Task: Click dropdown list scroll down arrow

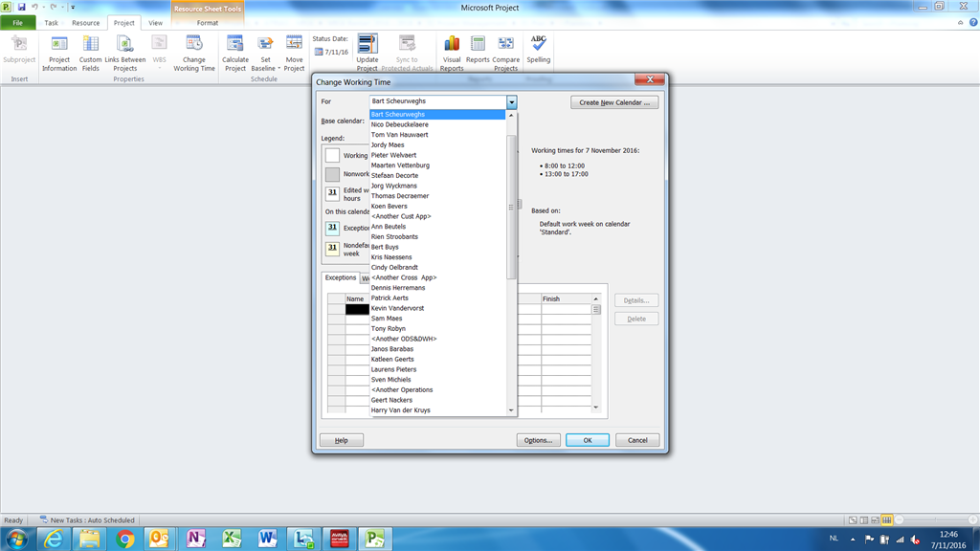Action: pyautogui.click(x=511, y=410)
